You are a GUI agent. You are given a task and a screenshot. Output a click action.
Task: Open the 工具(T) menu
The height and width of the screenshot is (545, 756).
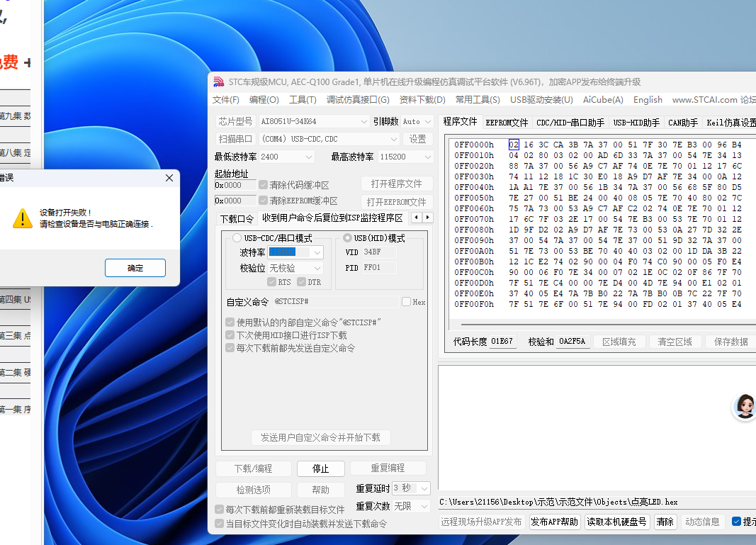click(x=303, y=99)
